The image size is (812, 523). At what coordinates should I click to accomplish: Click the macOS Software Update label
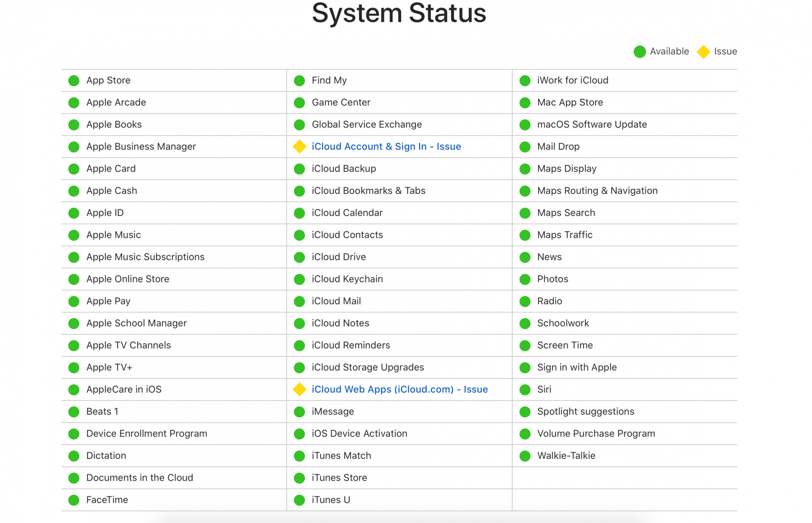(x=592, y=125)
